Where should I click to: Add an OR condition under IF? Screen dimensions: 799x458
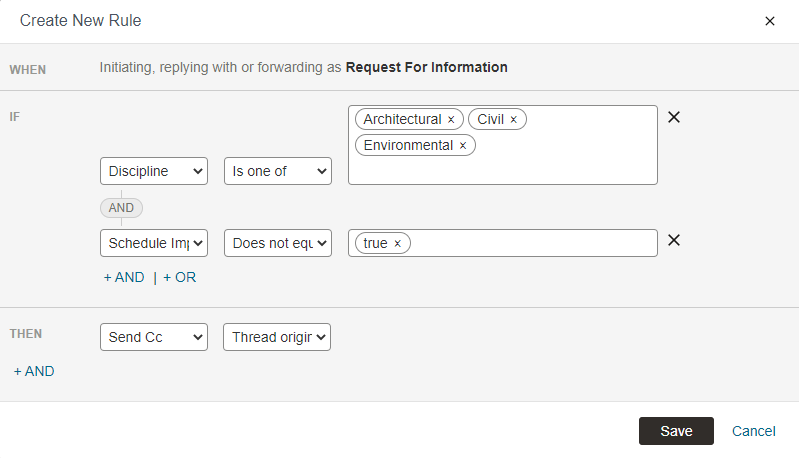[179, 277]
